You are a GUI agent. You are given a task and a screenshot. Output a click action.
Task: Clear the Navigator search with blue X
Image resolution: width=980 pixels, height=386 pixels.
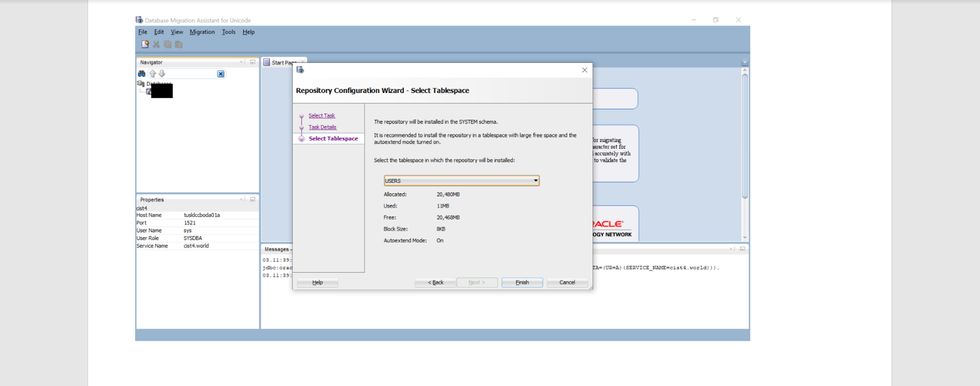click(x=221, y=73)
